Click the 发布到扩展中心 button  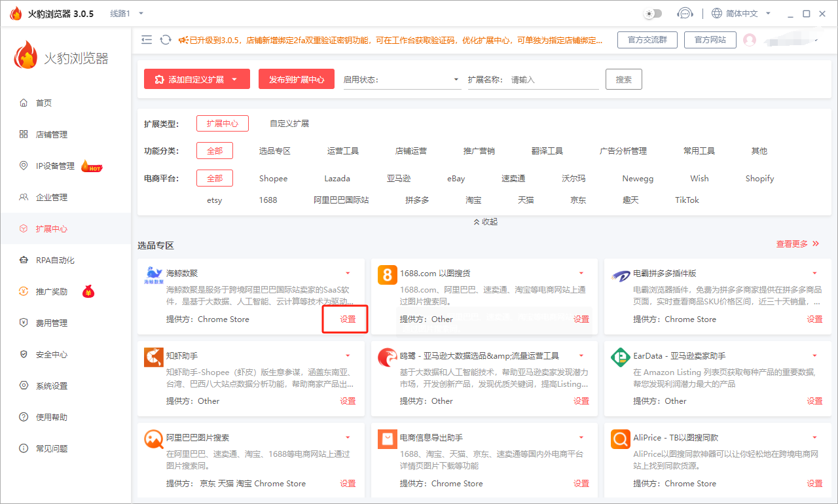pos(297,80)
